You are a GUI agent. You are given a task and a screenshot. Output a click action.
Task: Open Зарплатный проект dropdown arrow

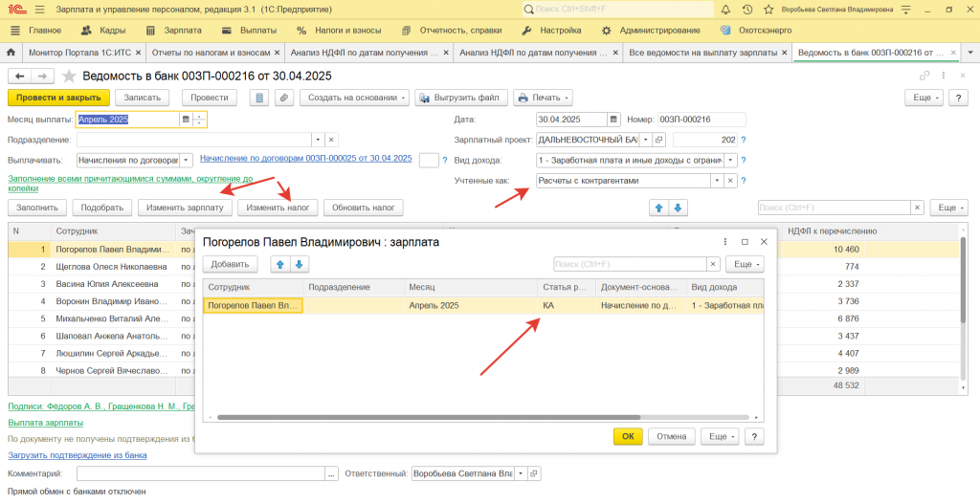coord(646,140)
